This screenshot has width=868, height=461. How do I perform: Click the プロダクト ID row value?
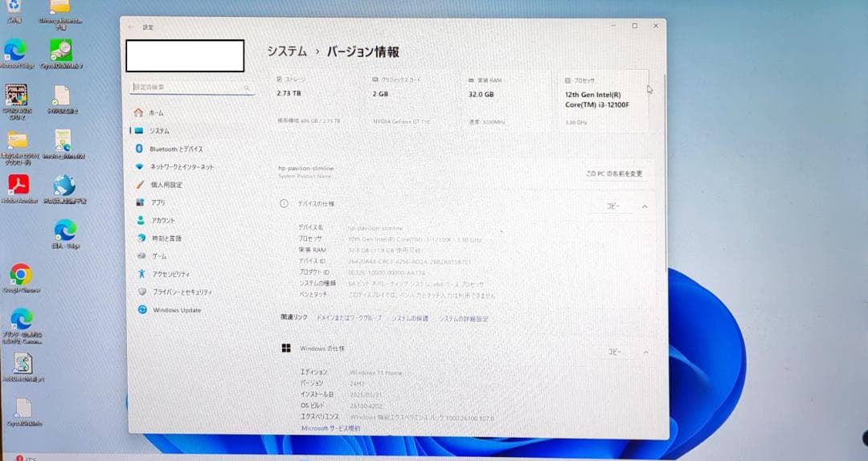[387, 272]
